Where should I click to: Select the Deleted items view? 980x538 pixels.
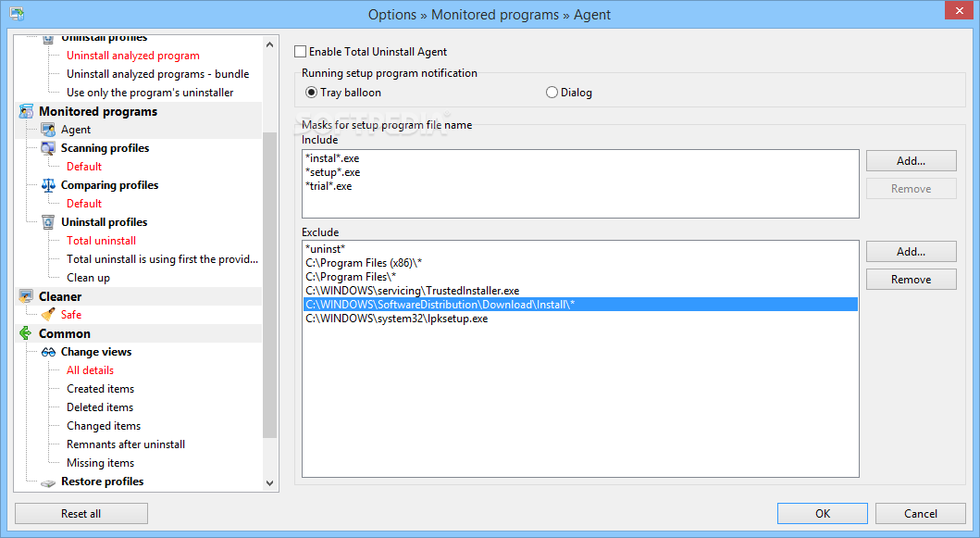coord(100,407)
